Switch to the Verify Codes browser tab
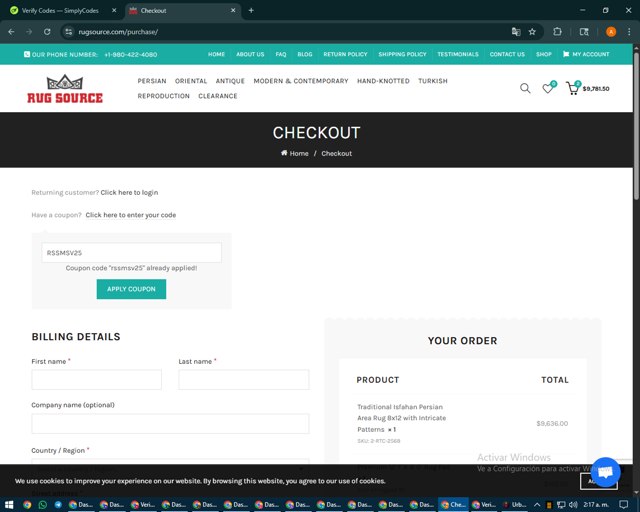 tap(60, 11)
